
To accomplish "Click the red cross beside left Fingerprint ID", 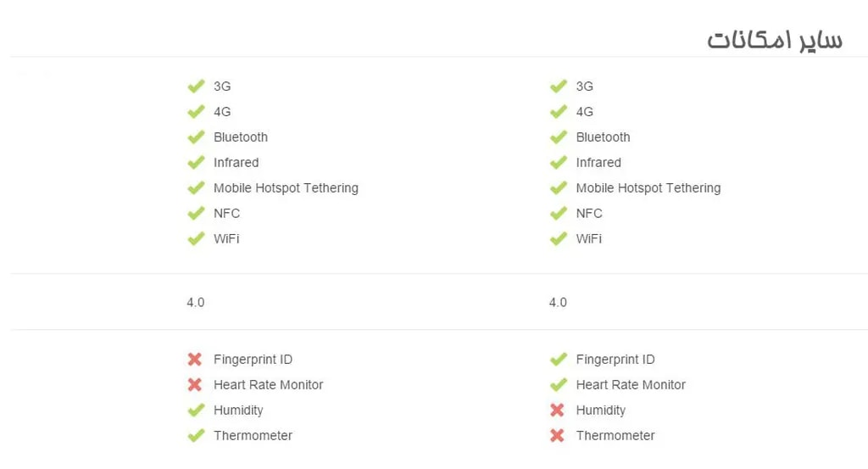I will 195,360.
